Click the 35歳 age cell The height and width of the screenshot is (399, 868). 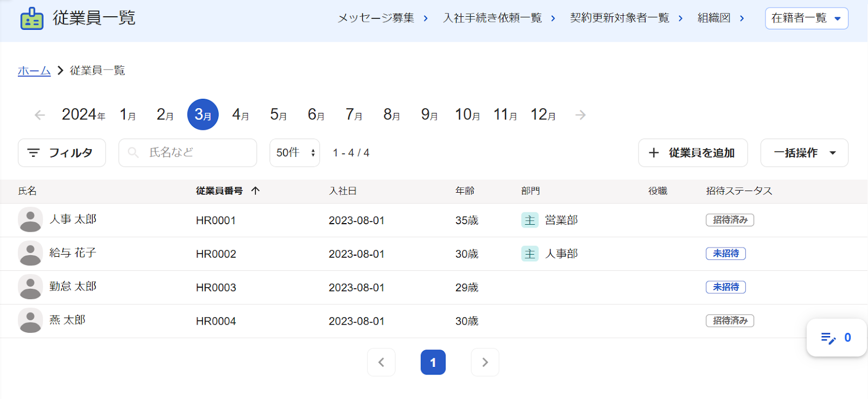click(x=467, y=220)
